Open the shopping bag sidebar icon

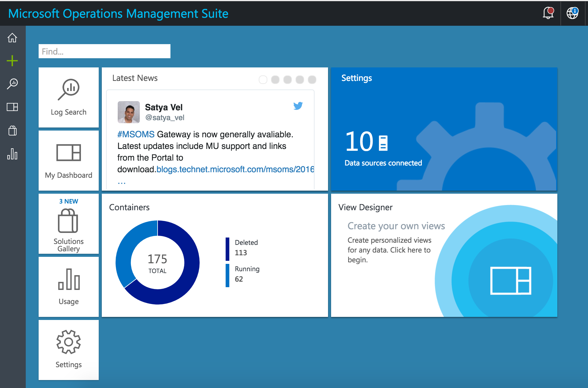tap(12, 131)
